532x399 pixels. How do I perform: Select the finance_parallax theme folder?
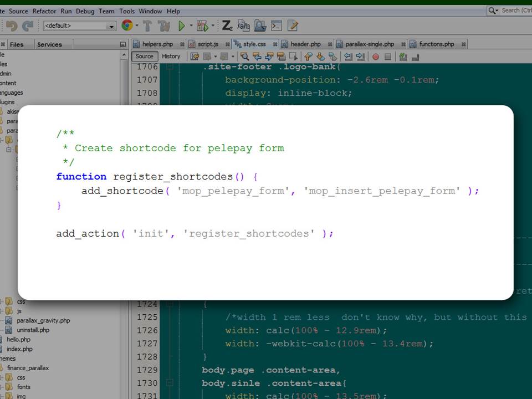tap(28, 368)
